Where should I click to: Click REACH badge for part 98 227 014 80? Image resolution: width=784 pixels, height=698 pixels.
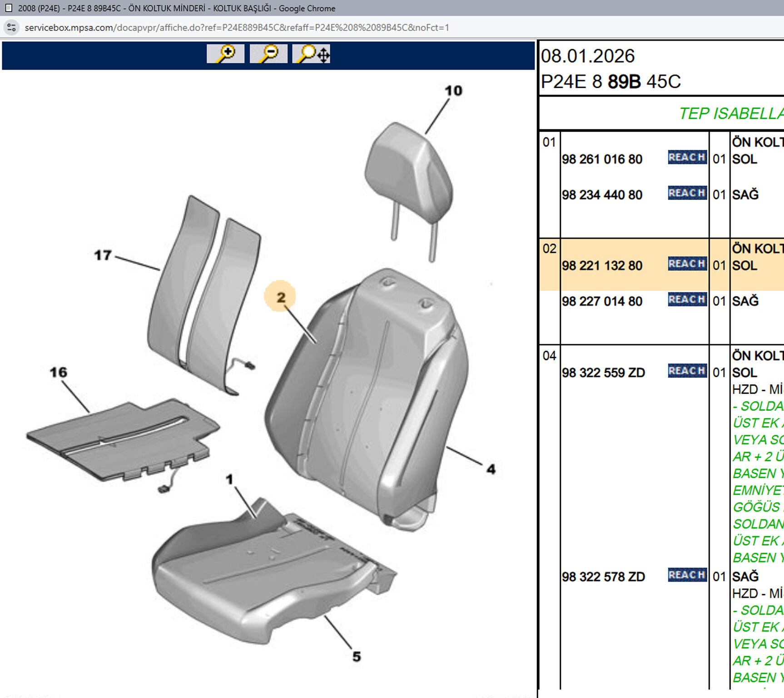coord(687,299)
